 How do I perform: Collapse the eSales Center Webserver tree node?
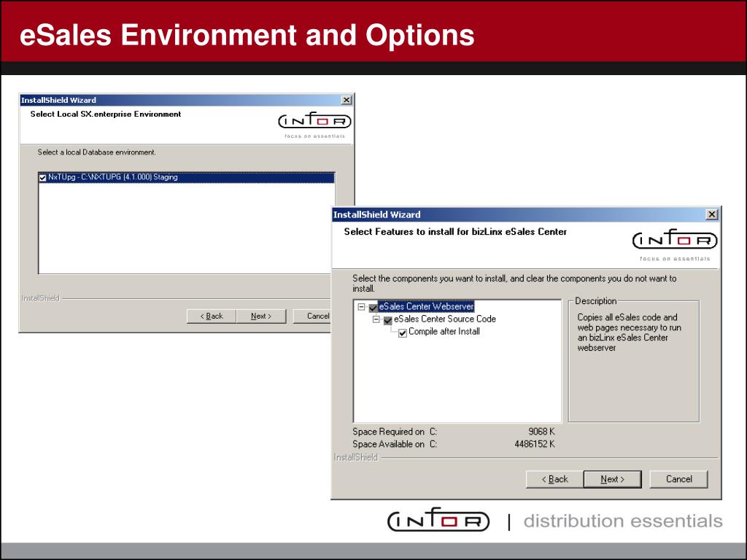[x=361, y=307]
